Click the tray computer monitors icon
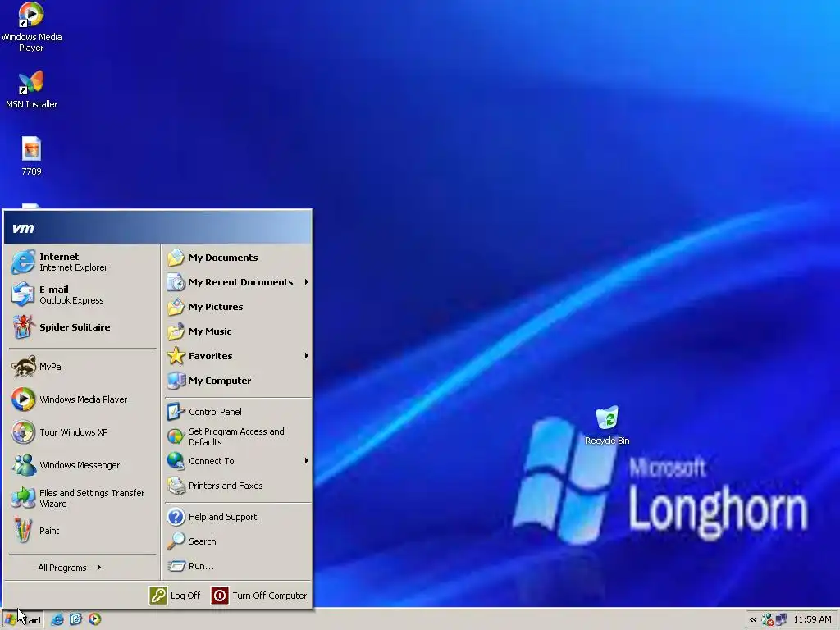The image size is (840, 630). (781, 620)
